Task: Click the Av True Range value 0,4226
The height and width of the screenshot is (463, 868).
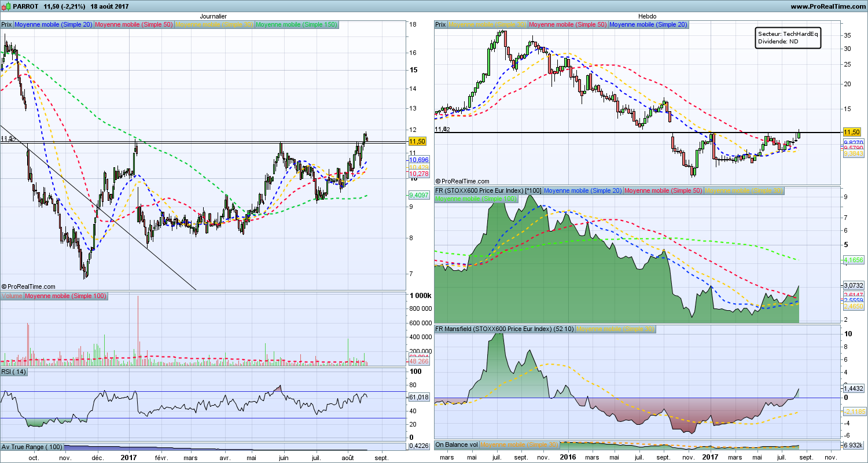Action: pos(418,446)
